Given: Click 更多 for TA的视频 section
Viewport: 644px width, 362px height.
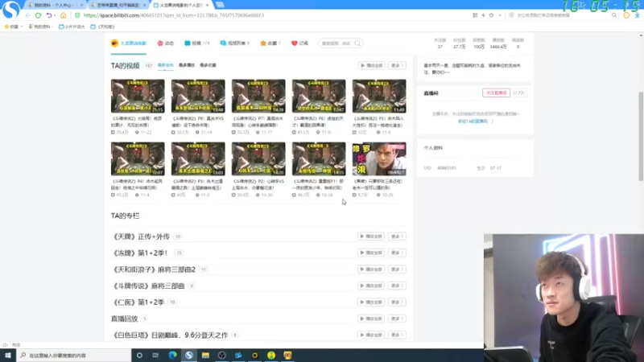Looking at the screenshot, I should point(397,65).
